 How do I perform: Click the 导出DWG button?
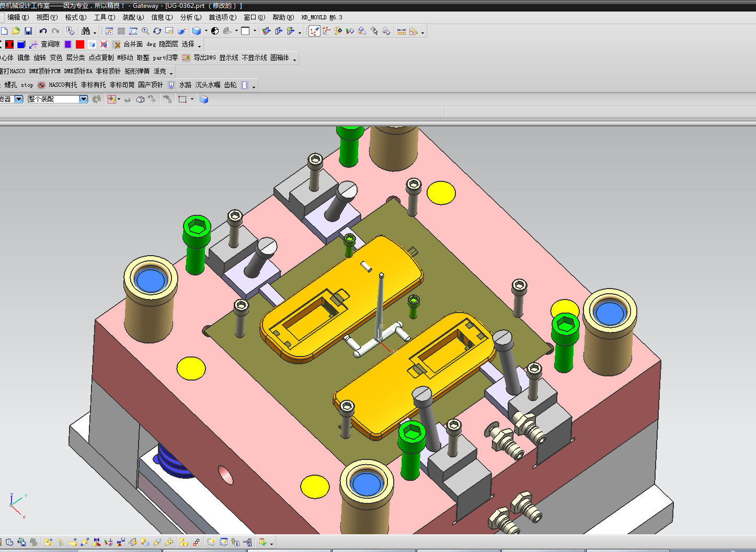(x=204, y=57)
